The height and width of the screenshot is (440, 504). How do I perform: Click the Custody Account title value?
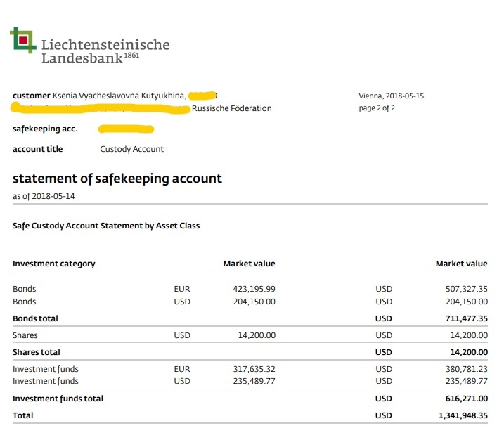pyautogui.click(x=131, y=149)
